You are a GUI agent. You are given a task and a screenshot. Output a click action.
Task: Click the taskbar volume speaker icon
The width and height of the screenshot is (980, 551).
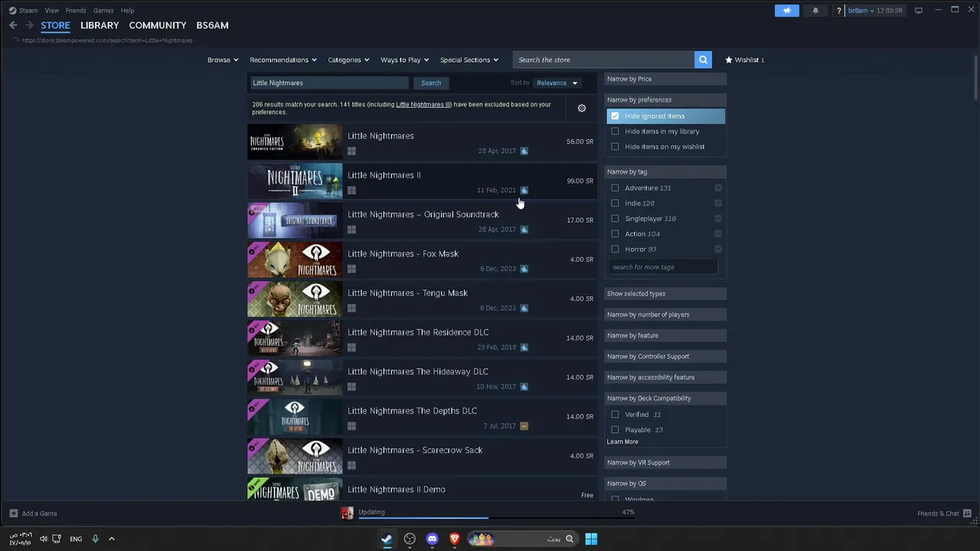point(43,539)
